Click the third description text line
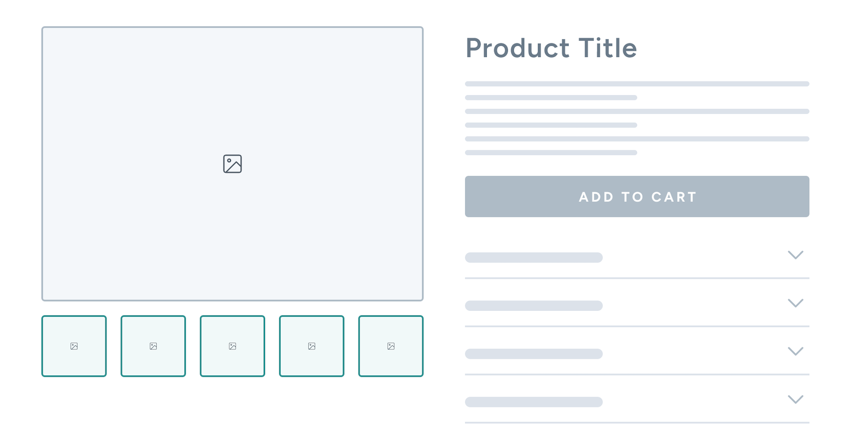Viewport: 868px width, 439px height. click(x=637, y=111)
